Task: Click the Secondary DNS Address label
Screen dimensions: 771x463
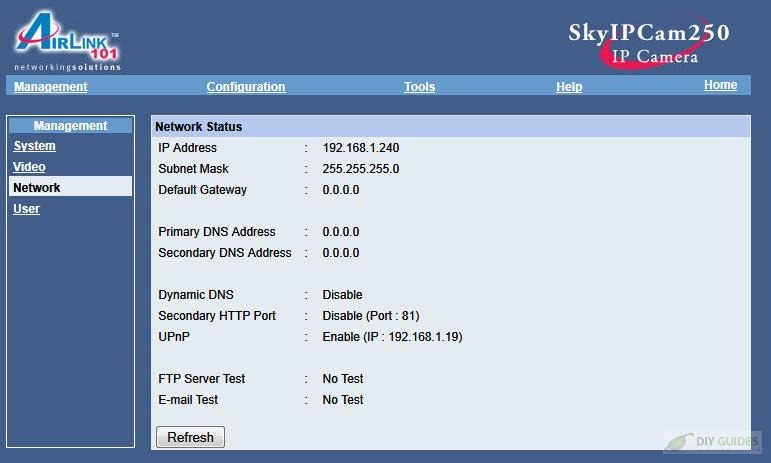Action: 225,253
